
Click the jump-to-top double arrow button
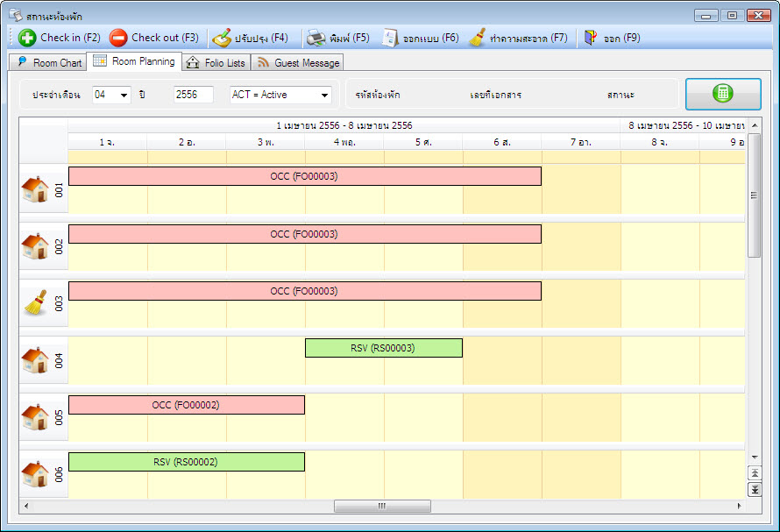pyautogui.click(x=755, y=472)
